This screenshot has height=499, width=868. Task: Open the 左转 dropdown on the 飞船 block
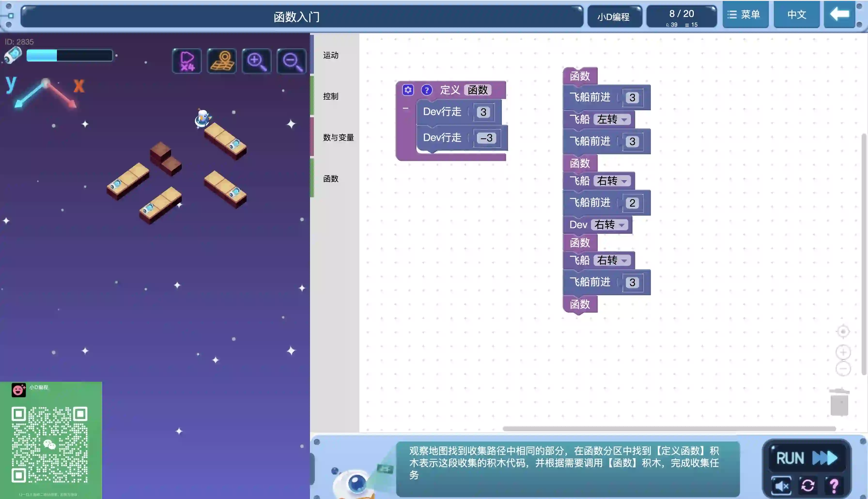pyautogui.click(x=612, y=120)
